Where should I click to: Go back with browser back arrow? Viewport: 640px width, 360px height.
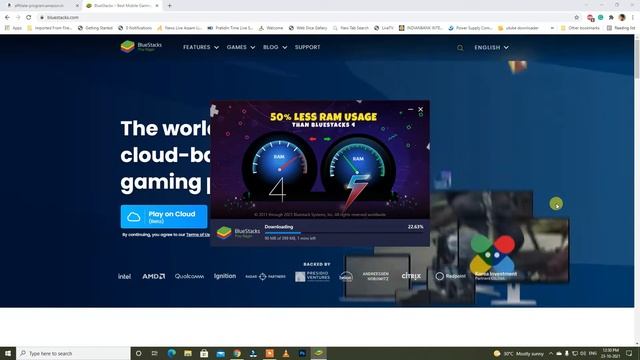pyautogui.click(x=7, y=18)
